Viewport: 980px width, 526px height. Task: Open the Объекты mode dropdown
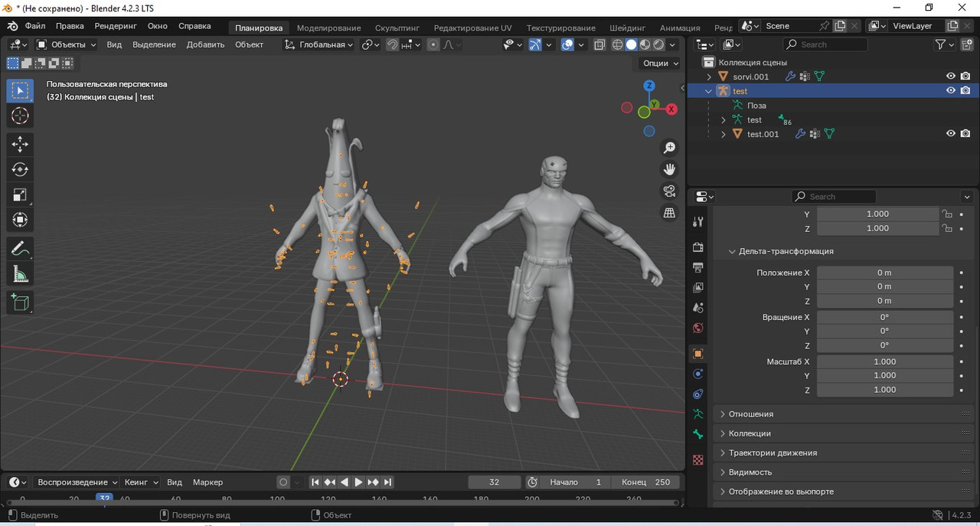[x=67, y=44]
